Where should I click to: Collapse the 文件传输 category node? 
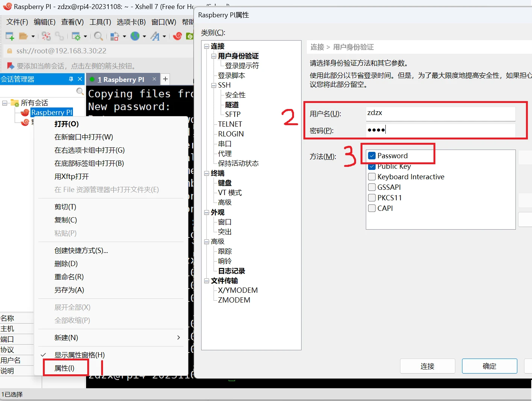206,281
